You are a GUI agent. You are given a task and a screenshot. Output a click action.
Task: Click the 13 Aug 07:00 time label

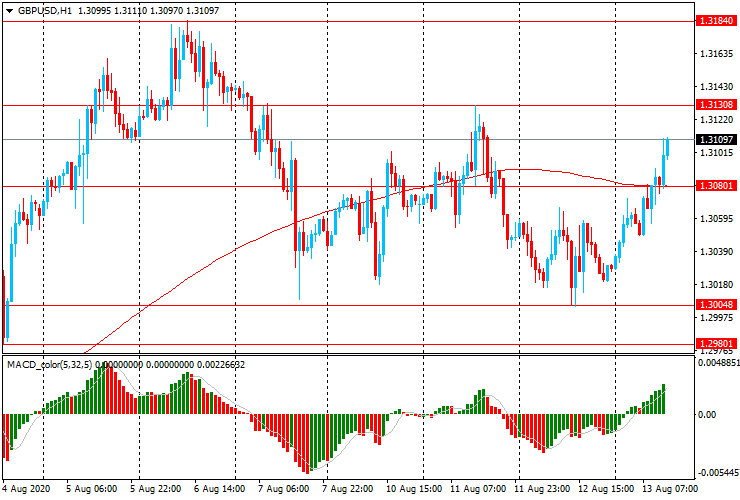coord(669,488)
